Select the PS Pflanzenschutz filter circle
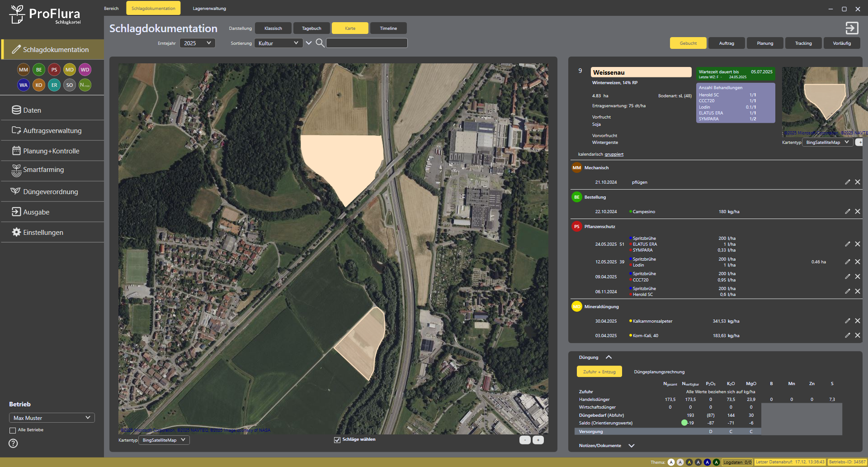 (x=54, y=70)
